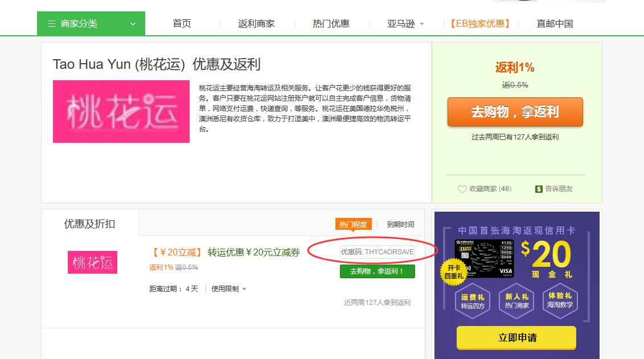Click the 告诉朋友 link

(559, 189)
